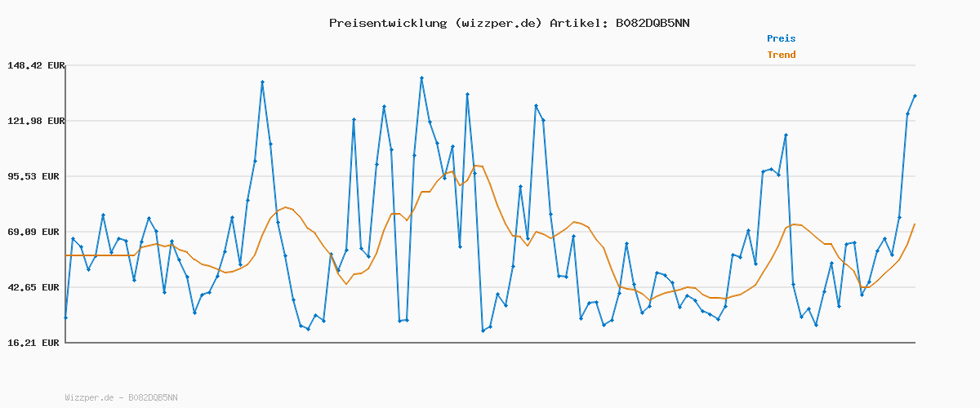Select the first blue price data point

[x=65, y=317]
